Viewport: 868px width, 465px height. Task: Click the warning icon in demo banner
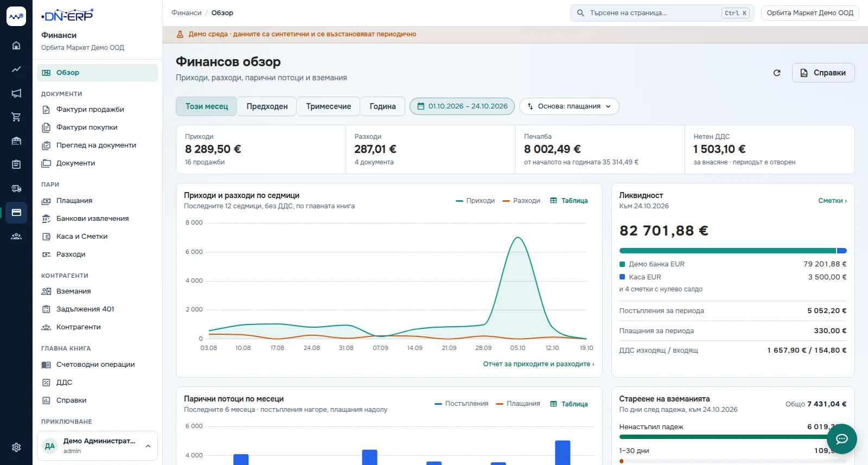tap(180, 34)
